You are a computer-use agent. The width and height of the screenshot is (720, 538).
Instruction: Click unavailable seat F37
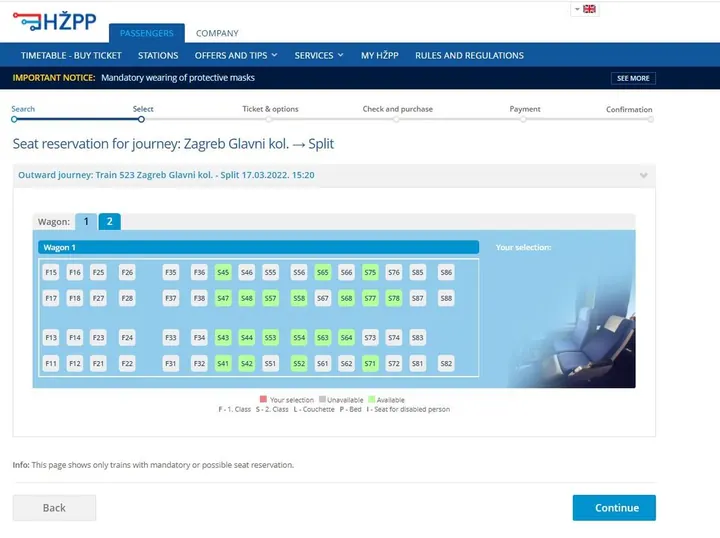[171, 298]
